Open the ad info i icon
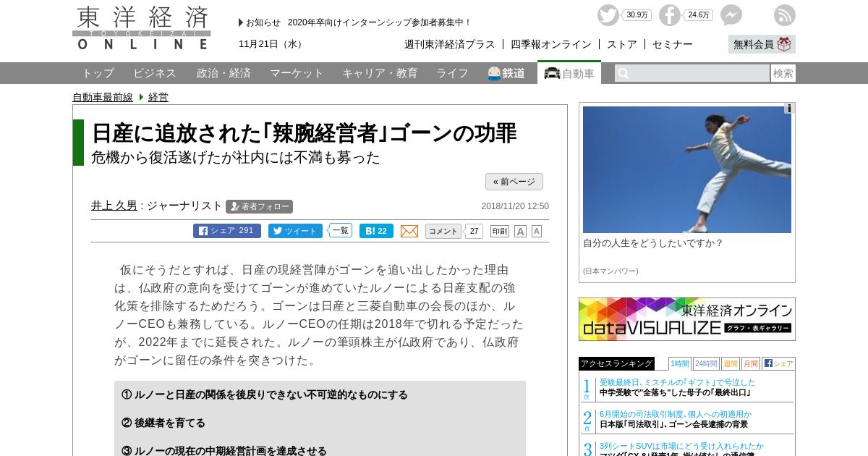The width and height of the screenshot is (868, 456). [x=789, y=109]
